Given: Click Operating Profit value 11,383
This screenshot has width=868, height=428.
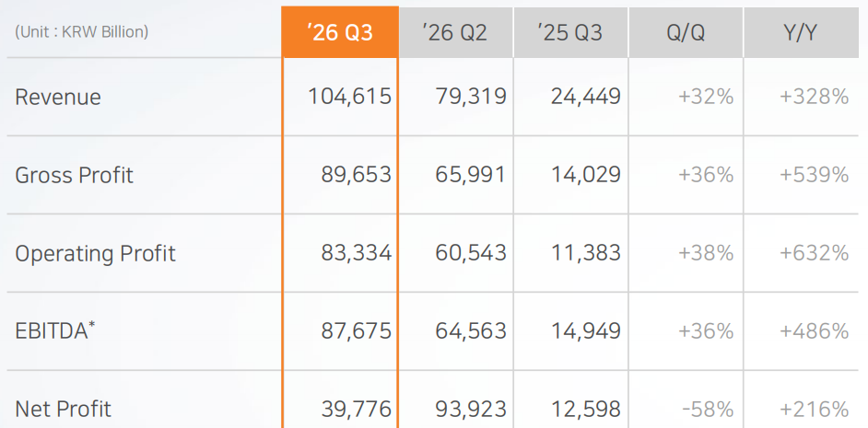Looking at the screenshot, I should tap(586, 253).
